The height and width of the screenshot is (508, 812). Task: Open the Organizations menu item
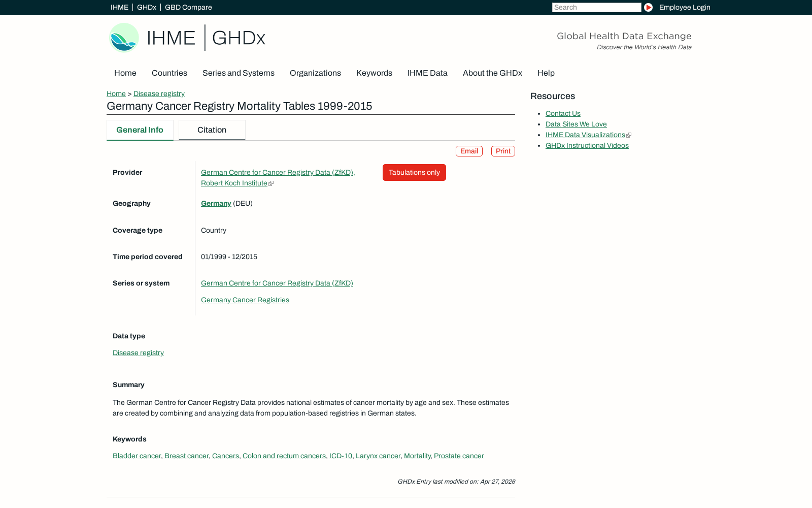click(x=315, y=73)
